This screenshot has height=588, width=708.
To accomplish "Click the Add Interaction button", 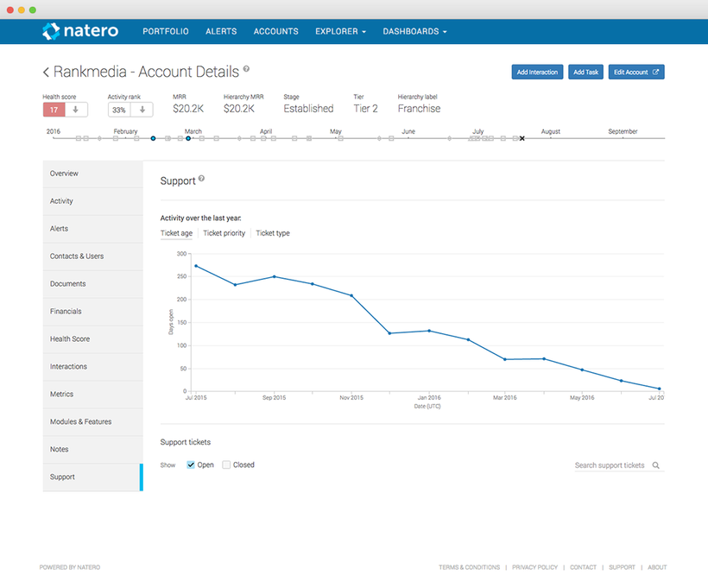I will (537, 72).
